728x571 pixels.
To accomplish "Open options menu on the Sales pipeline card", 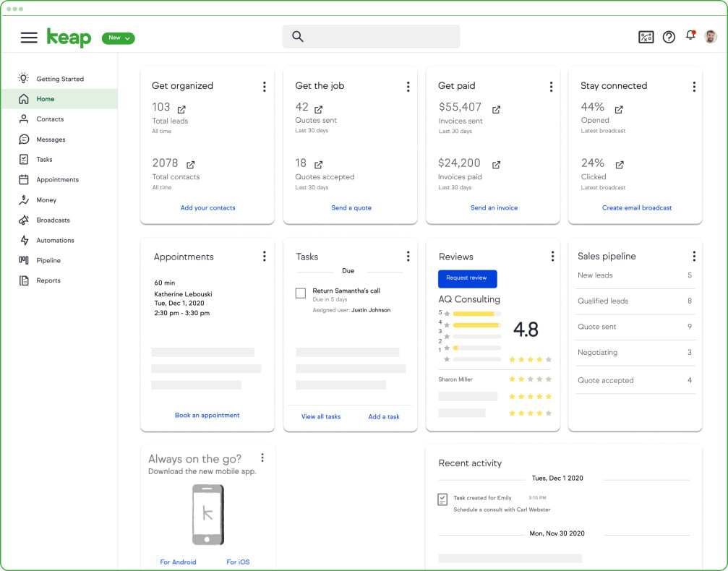I will 694,256.
